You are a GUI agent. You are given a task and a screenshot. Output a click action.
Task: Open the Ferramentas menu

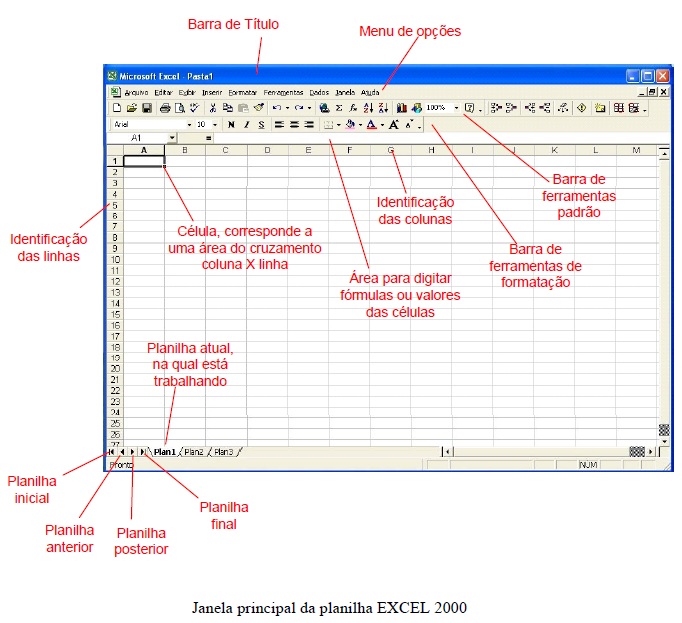click(283, 93)
